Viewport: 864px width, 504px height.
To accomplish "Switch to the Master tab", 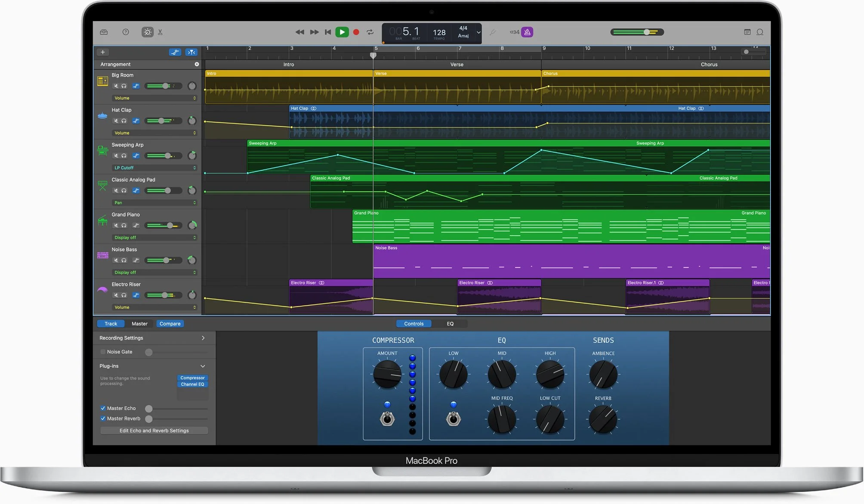I will 139,324.
